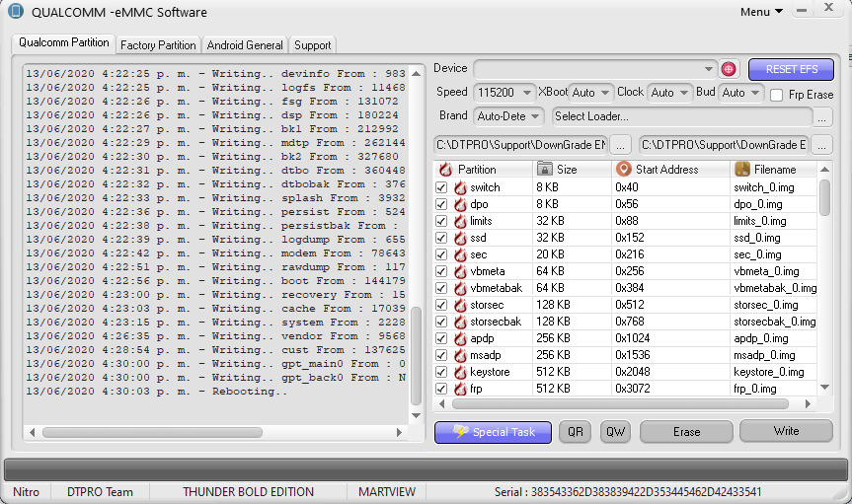852x504 pixels.
Task: Open the Brand Auto-Dete dropdown
Action: (x=535, y=116)
